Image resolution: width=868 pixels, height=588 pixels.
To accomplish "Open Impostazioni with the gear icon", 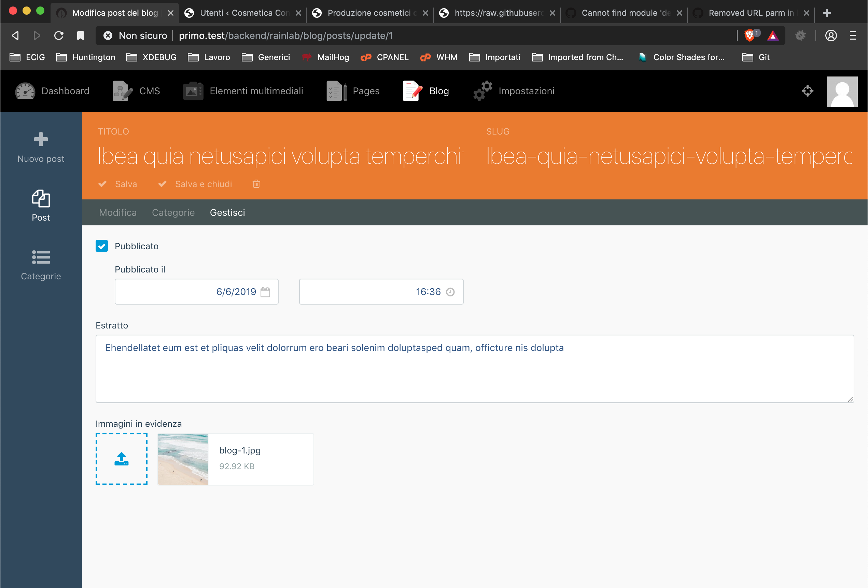I will click(482, 91).
